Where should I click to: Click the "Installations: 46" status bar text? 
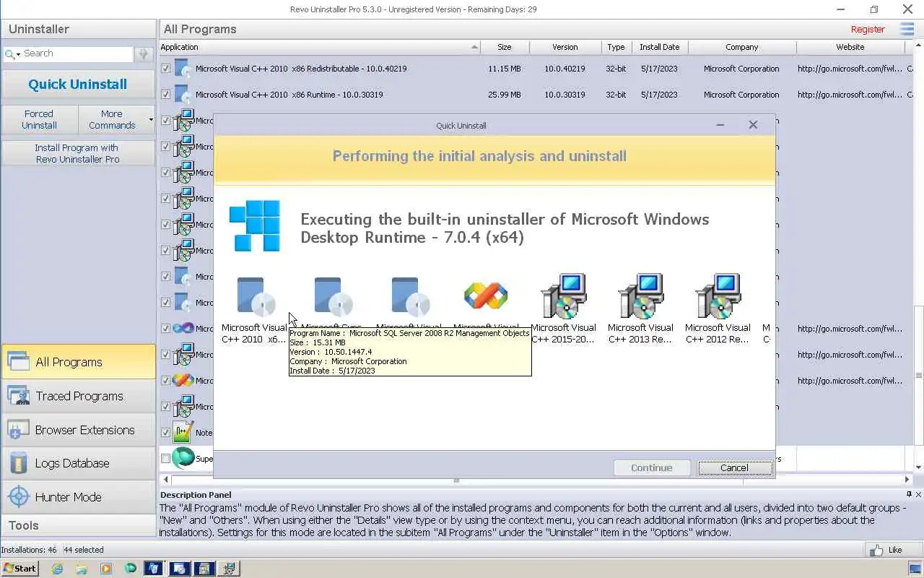pyautogui.click(x=29, y=550)
